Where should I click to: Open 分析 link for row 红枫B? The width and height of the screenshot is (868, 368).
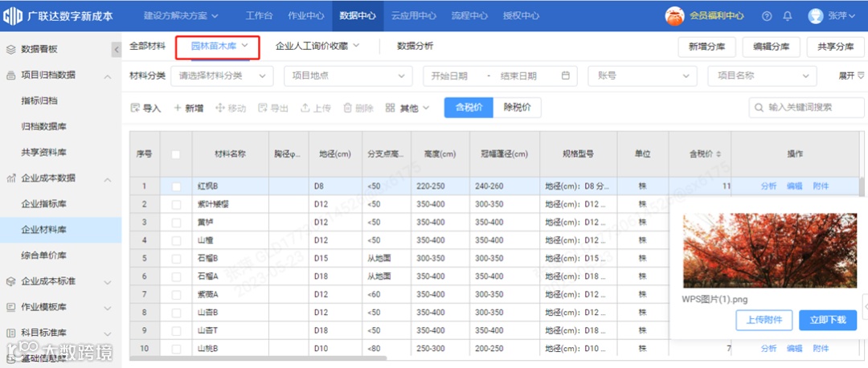(768, 186)
